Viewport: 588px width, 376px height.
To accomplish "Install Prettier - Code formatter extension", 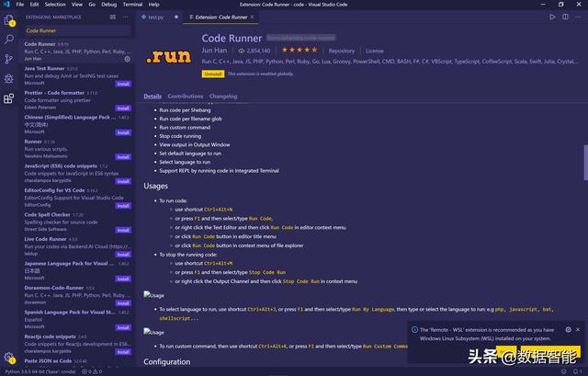I will (x=123, y=108).
